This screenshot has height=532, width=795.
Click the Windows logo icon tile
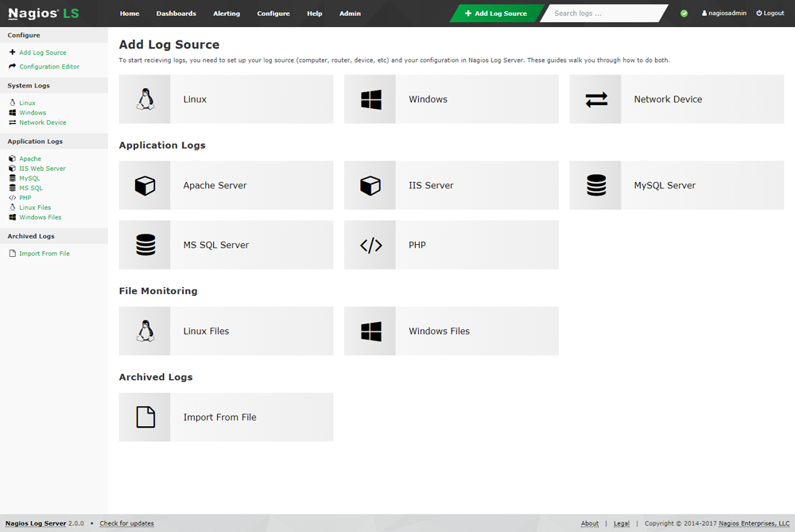(370, 99)
